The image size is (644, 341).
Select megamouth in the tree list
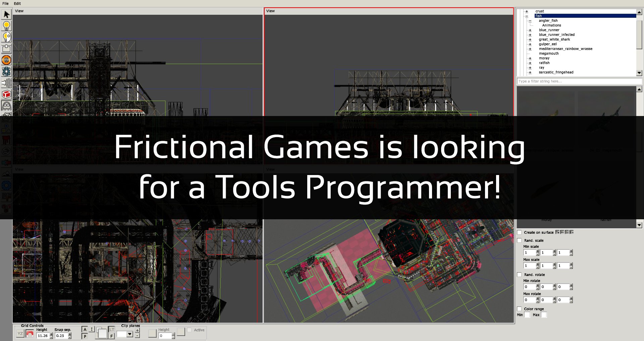pyautogui.click(x=549, y=54)
